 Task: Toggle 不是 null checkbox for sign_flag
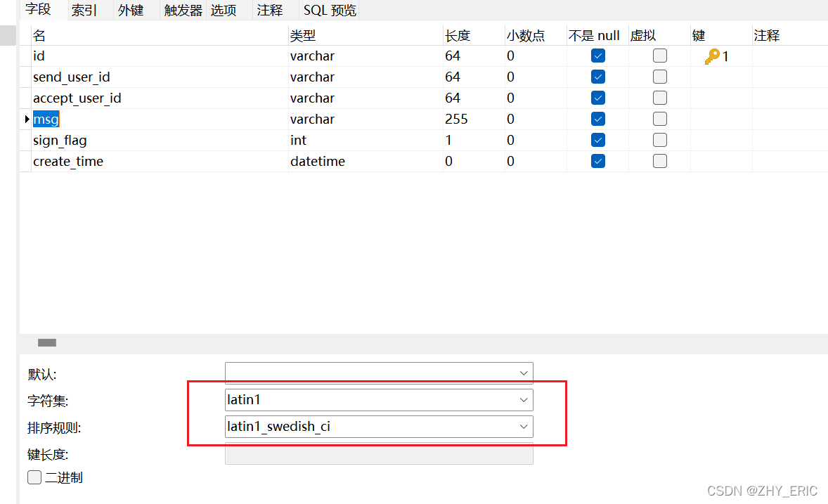pos(597,140)
